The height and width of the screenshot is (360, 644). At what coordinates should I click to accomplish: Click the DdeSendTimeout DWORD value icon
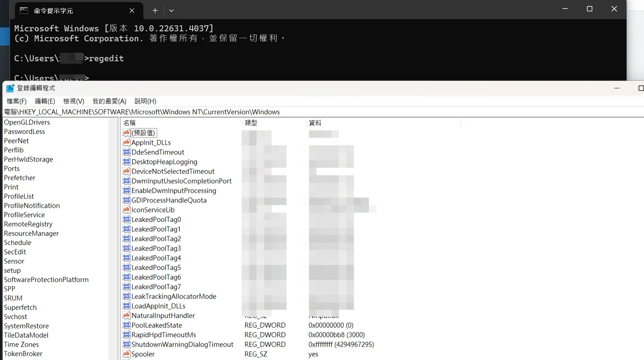click(x=126, y=152)
